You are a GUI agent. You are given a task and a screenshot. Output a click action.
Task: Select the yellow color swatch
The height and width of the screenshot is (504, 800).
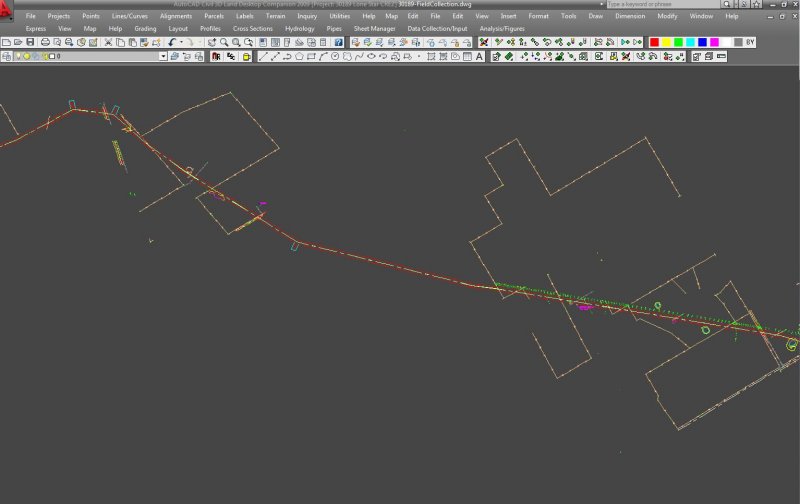666,42
